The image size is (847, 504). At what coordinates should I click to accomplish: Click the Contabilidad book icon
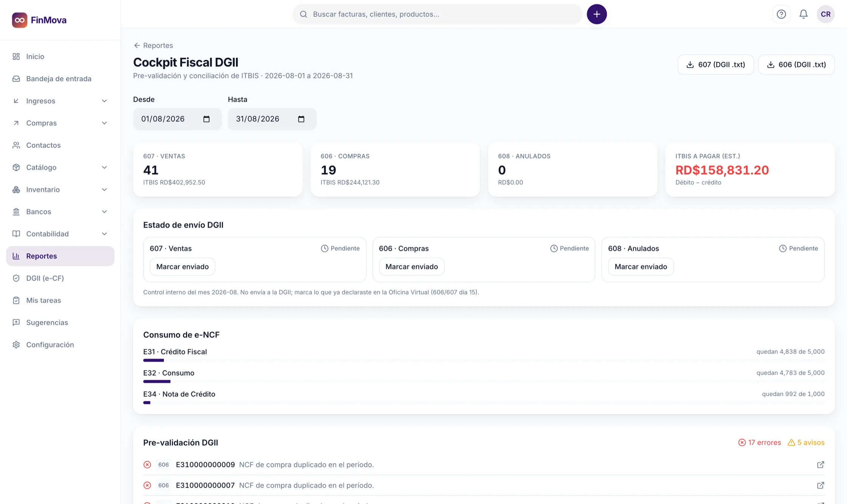click(16, 234)
